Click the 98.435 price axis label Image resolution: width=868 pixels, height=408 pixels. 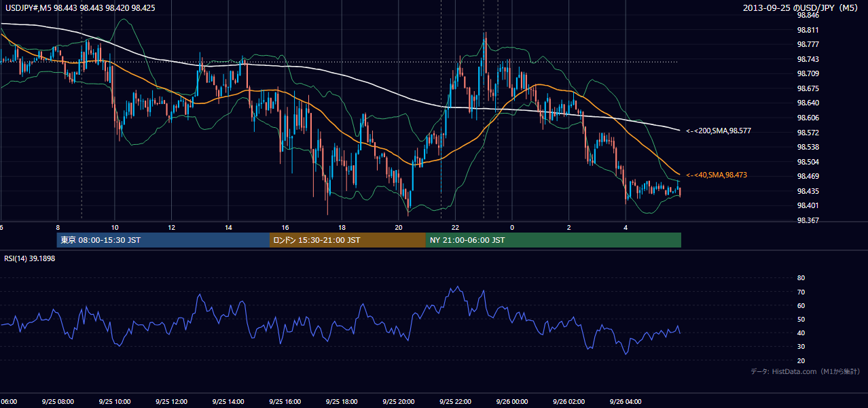(x=808, y=191)
